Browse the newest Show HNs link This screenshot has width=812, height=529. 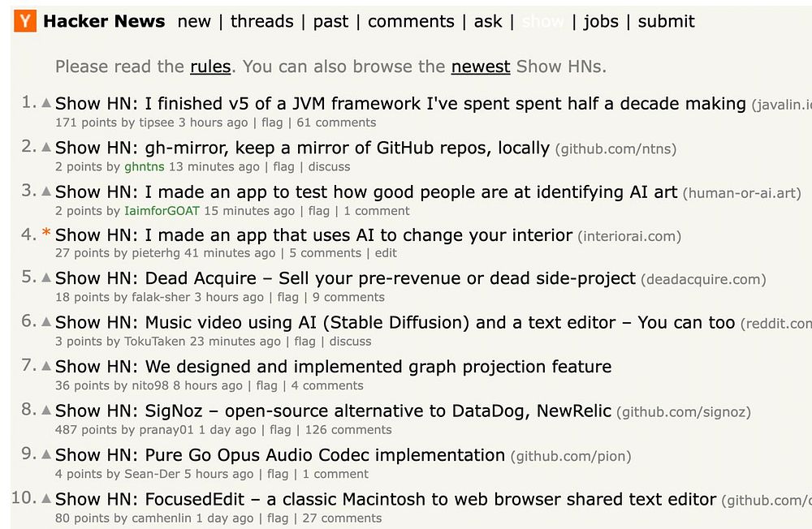[x=481, y=67]
